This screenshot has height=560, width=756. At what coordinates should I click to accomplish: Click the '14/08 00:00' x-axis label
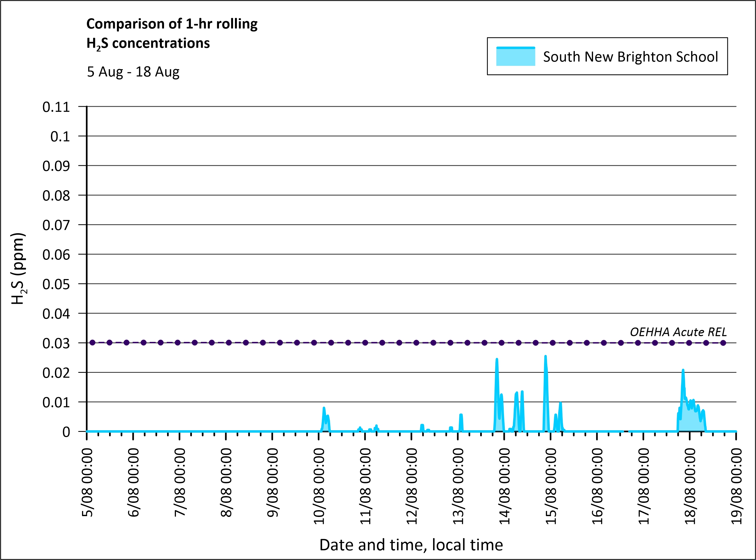coord(505,486)
